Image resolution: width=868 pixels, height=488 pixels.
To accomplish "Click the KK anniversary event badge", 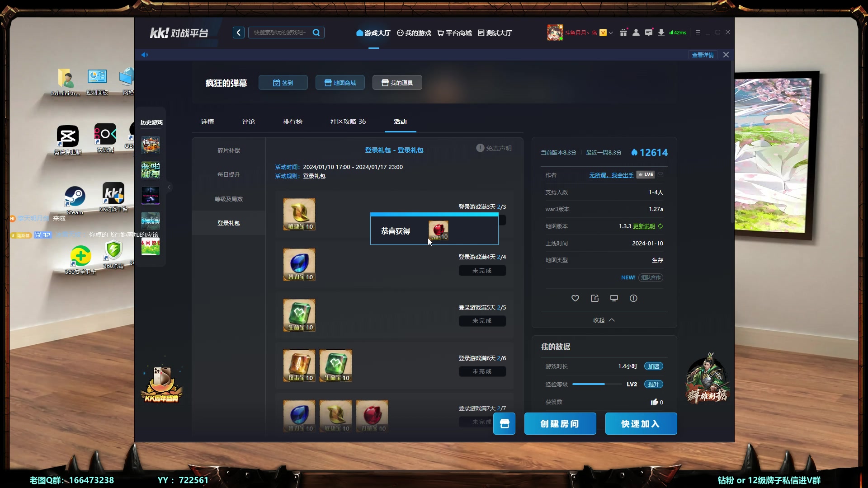I will [161, 384].
